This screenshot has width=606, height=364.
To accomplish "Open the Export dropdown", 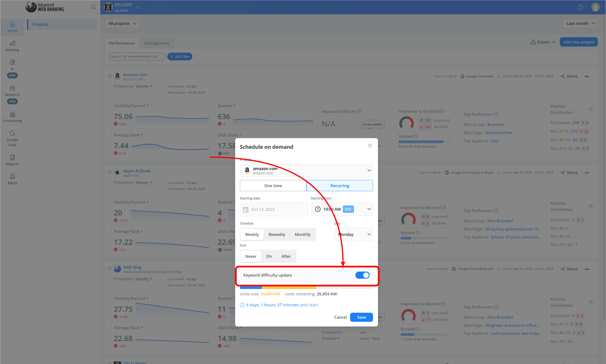I will [543, 42].
